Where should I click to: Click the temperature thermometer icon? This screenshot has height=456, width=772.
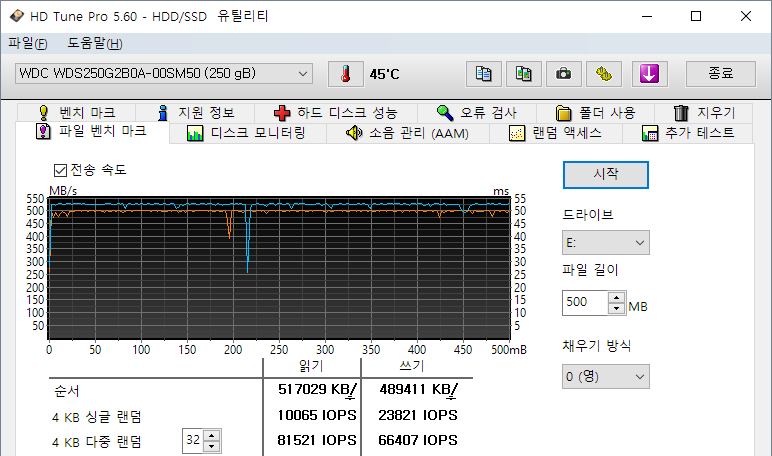pyautogui.click(x=346, y=74)
